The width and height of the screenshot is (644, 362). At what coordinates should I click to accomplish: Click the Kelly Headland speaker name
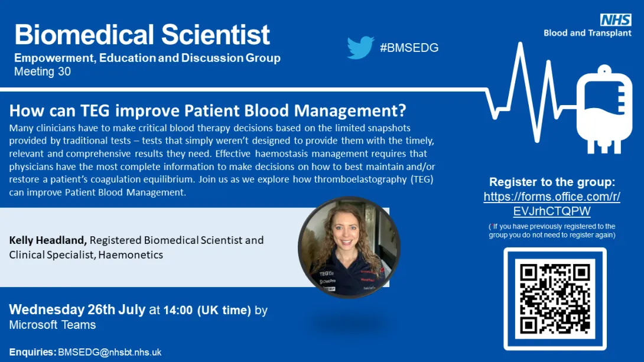pyautogui.click(x=48, y=240)
